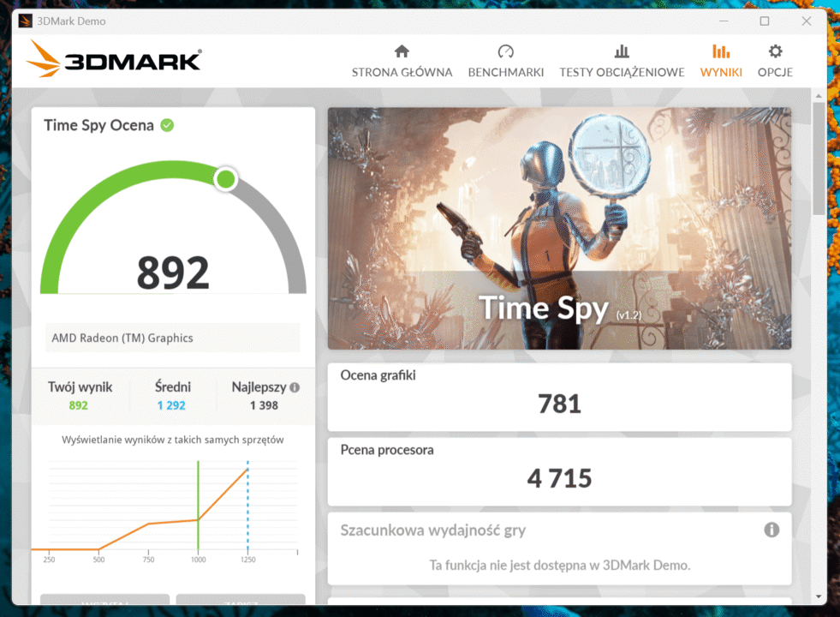The image size is (840, 617).
Task: Switch to the WYNIKI section
Action: click(721, 60)
